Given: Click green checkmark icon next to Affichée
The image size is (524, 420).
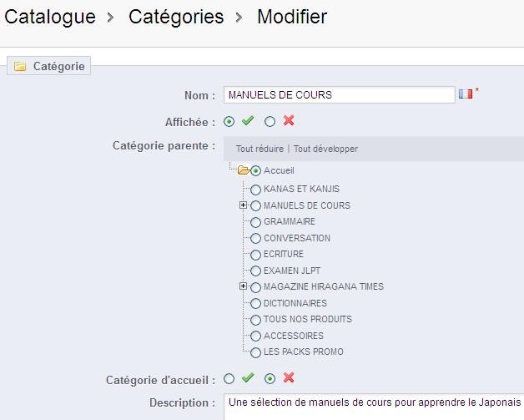Looking at the screenshot, I should [x=248, y=121].
